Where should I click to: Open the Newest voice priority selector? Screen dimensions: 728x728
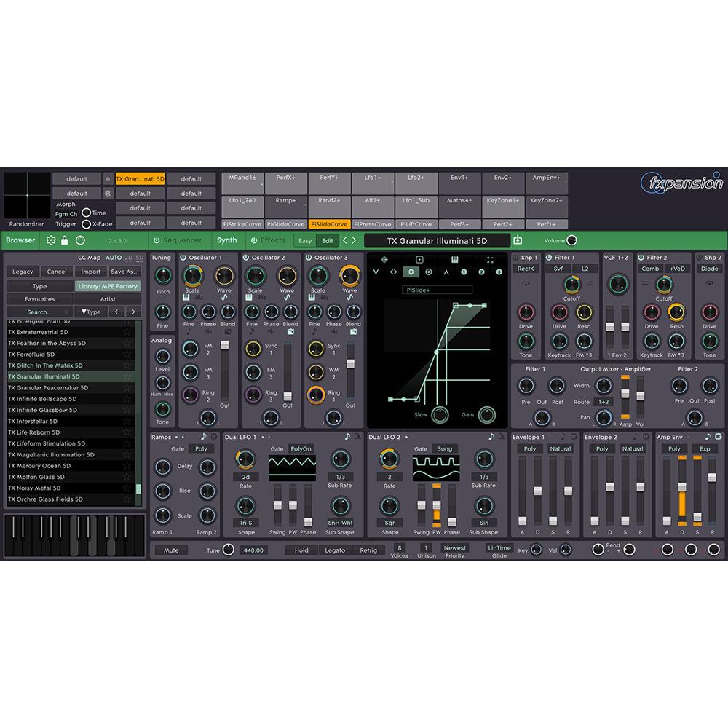pyautogui.click(x=455, y=547)
